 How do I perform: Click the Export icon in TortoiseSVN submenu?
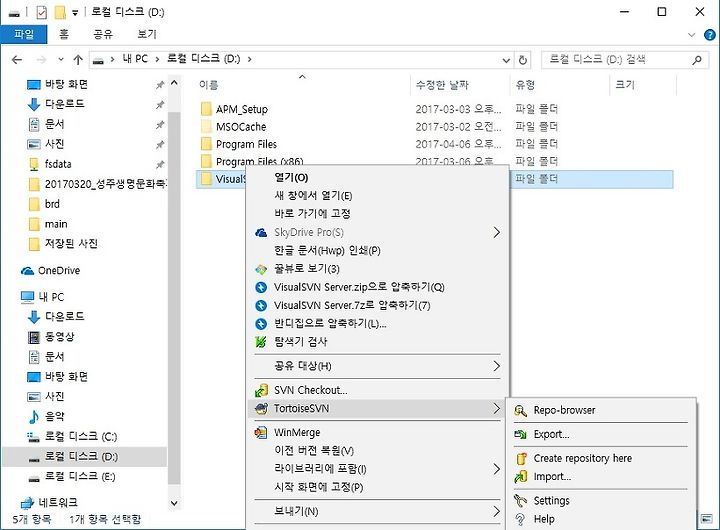point(520,434)
